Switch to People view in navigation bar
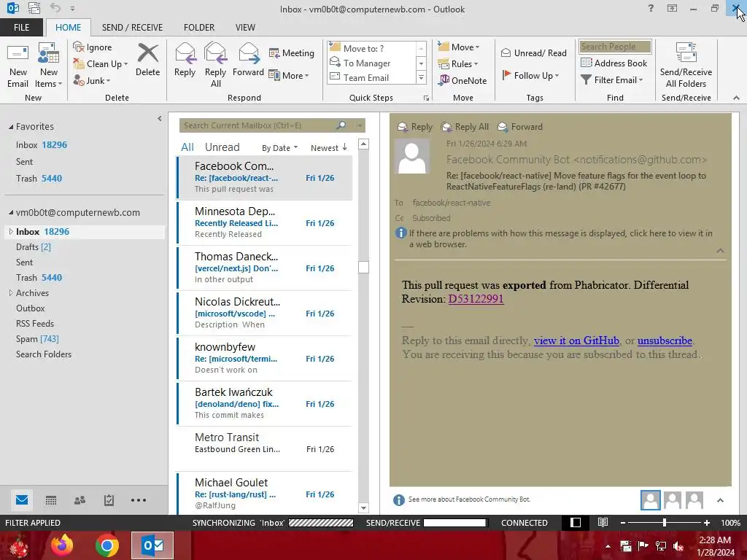The height and width of the screenshot is (560, 747). point(80,500)
